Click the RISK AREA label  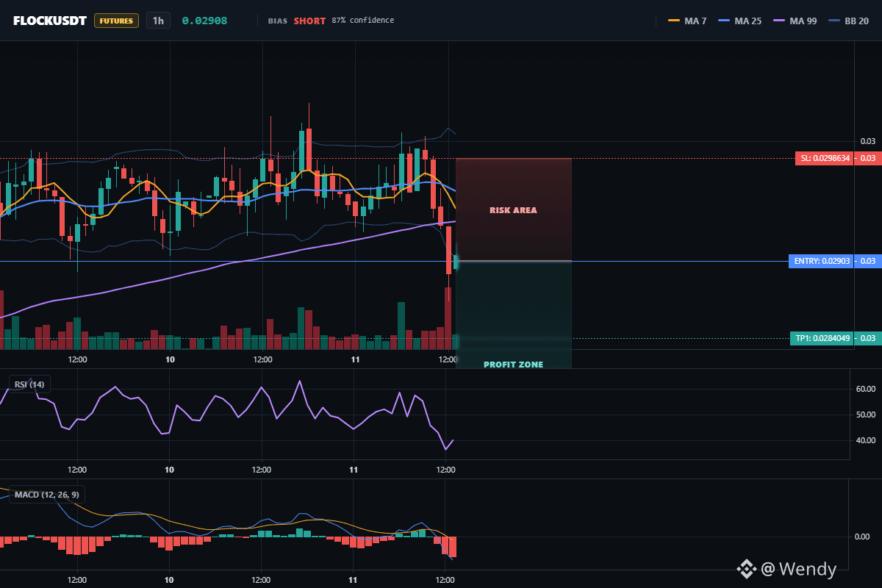[x=513, y=210]
